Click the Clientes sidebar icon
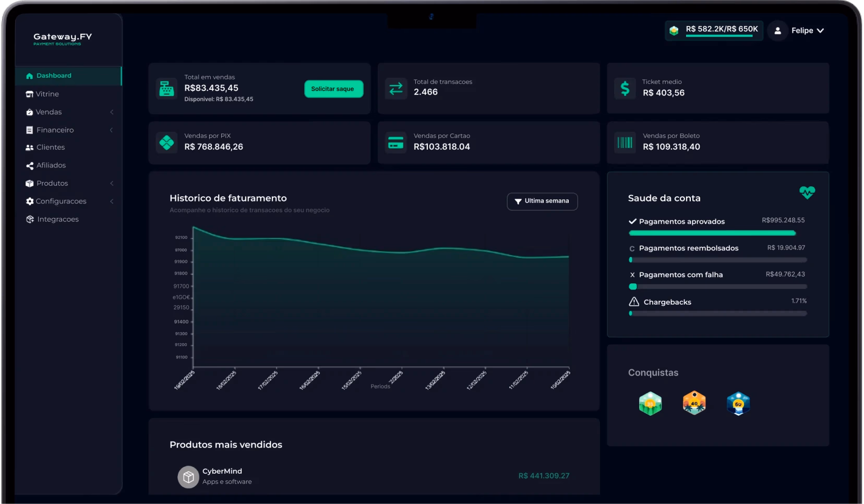864x504 pixels. [30, 147]
